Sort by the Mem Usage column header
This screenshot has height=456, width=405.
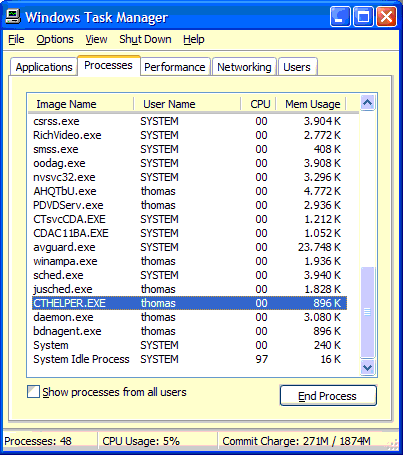click(311, 104)
